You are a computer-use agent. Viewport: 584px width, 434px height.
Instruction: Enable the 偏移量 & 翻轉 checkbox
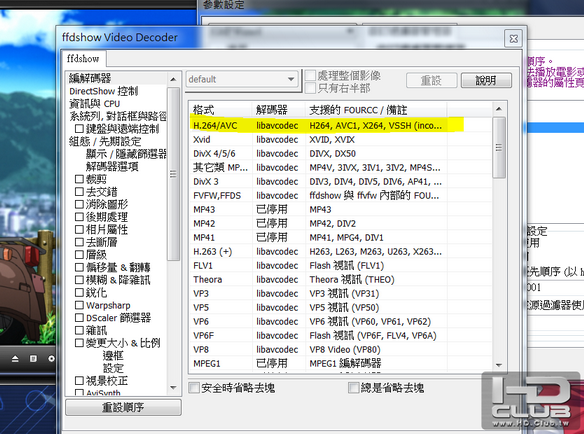click(x=79, y=267)
